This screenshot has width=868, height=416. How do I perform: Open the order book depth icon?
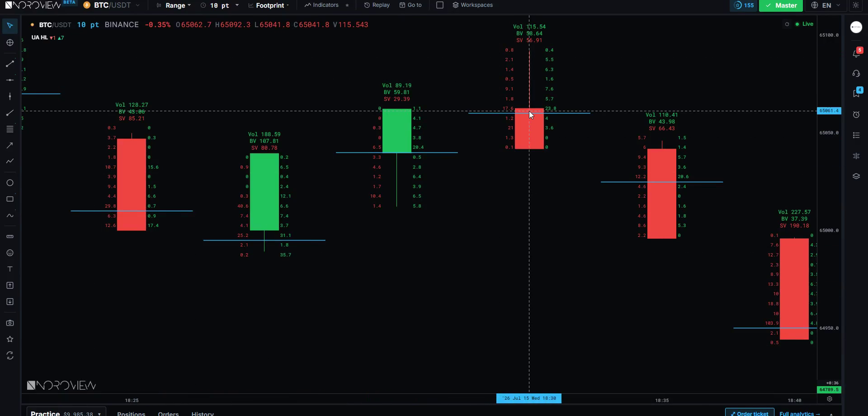coord(856,156)
